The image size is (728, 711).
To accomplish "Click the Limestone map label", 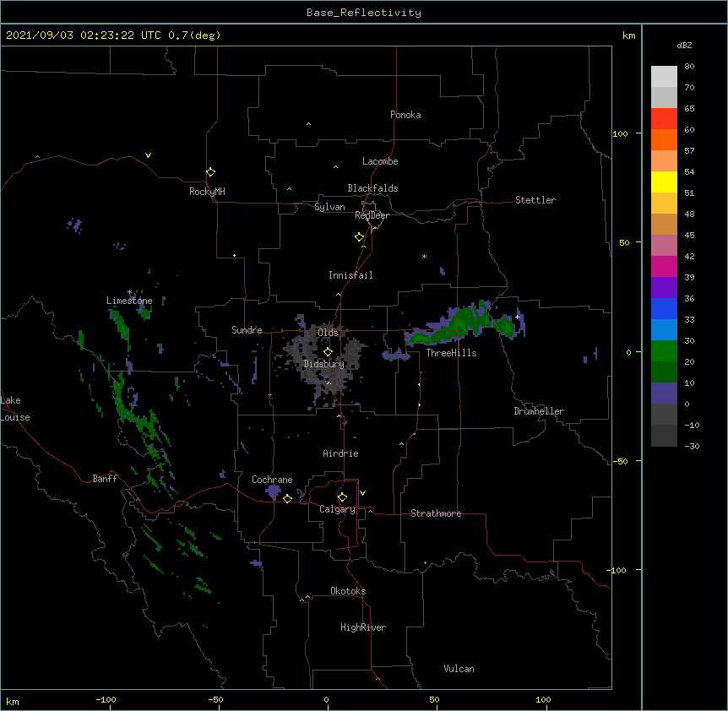I will (129, 301).
